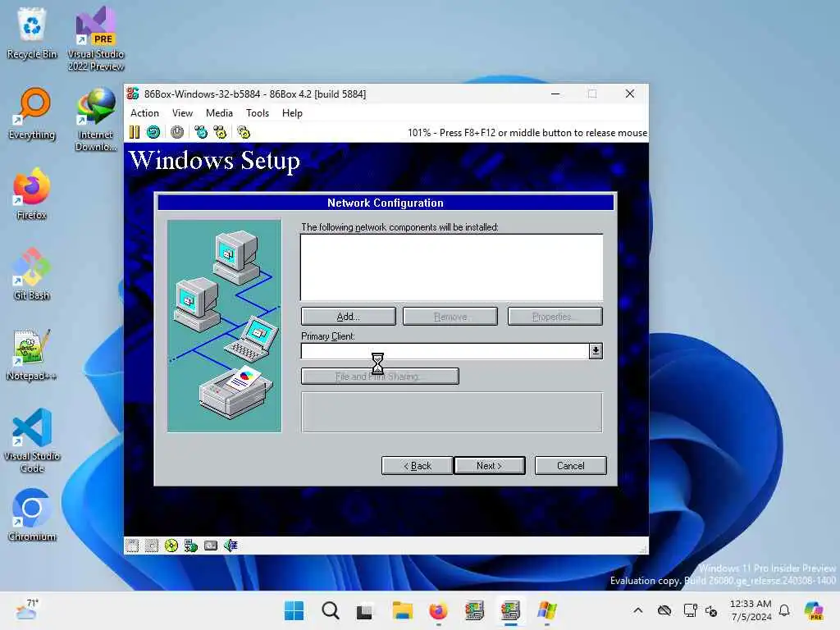Click the green hard reset toolbar icon
Image resolution: width=840 pixels, height=630 pixels.
[x=153, y=132]
